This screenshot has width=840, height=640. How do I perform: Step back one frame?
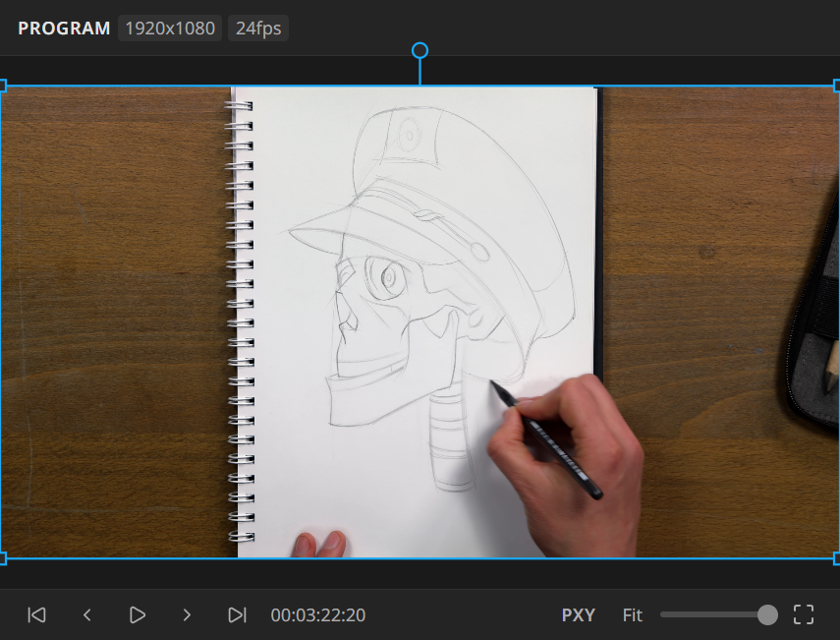(x=86, y=614)
